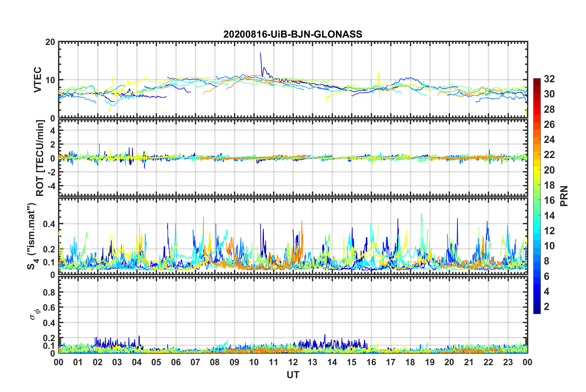Click x-axis tick label 09
586x392 pixels.
[234, 362]
